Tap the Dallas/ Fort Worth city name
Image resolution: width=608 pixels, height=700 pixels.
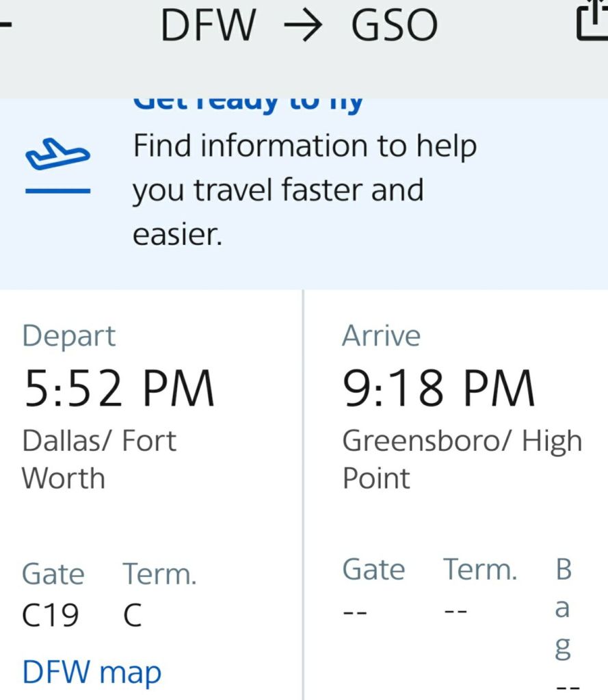pos(98,459)
